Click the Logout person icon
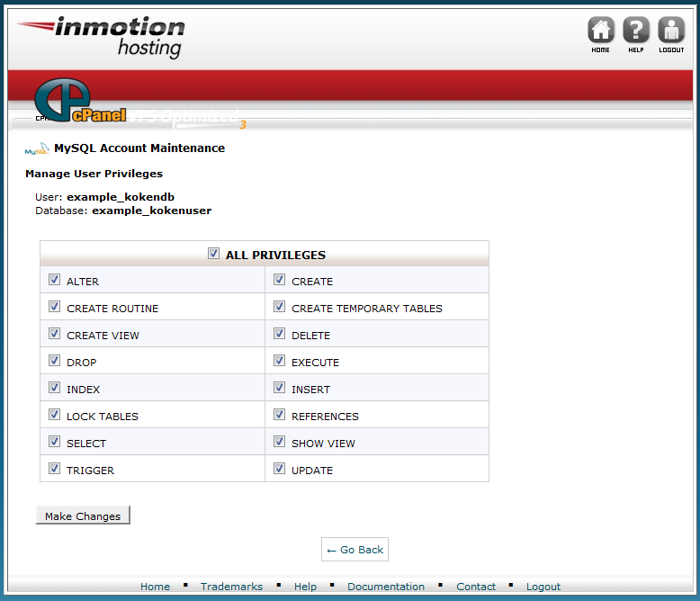 pyautogui.click(x=671, y=31)
